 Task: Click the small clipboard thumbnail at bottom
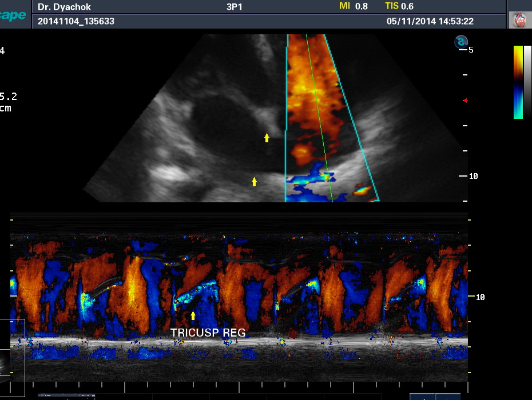[66, 397]
